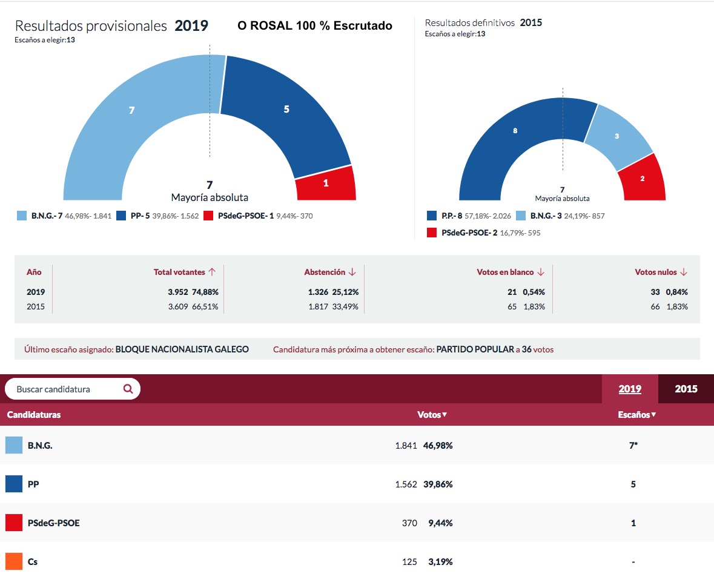The height and width of the screenshot is (588, 714).
Task: Click the search magnifier icon
Action: click(128, 389)
